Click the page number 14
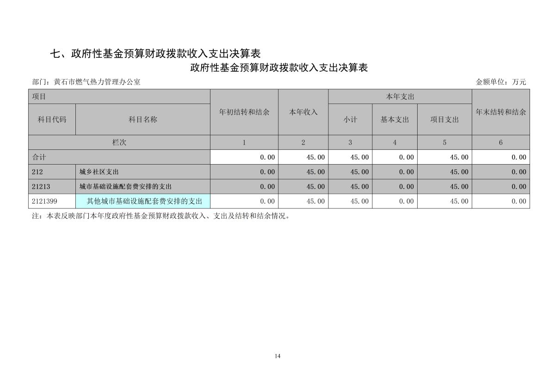555x392 pixels. [x=277, y=356]
